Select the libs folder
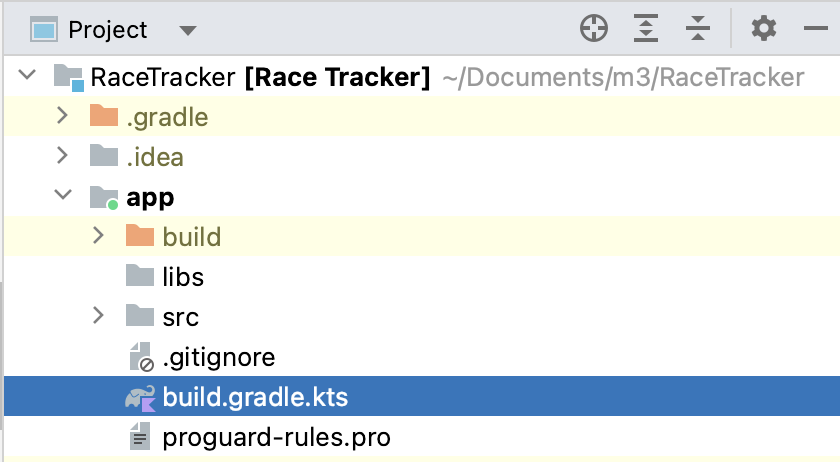This screenshot has width=840, height=462. point(182,277)
